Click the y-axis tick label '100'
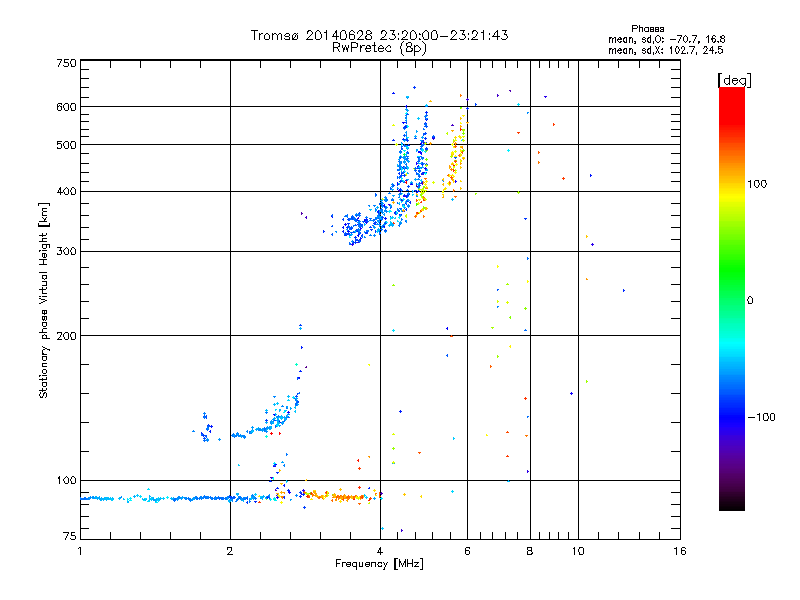 click(x=66, y=481)
